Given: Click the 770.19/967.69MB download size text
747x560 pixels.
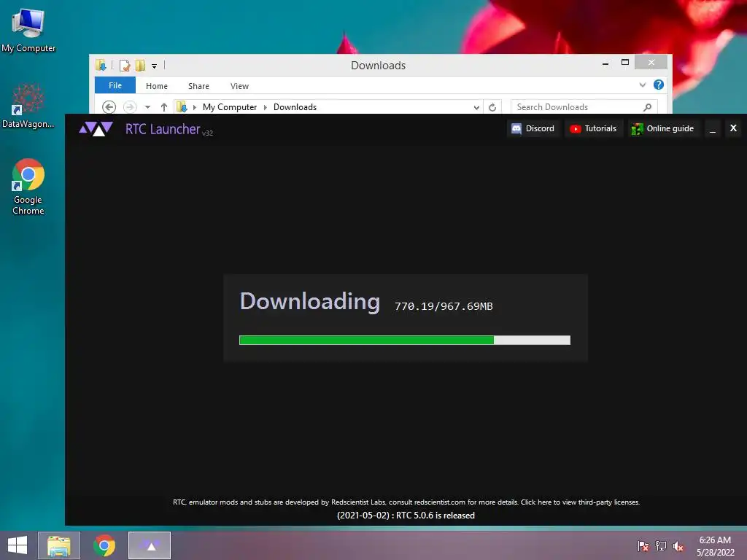Looking at the screenshot, I should click(444, 306).
